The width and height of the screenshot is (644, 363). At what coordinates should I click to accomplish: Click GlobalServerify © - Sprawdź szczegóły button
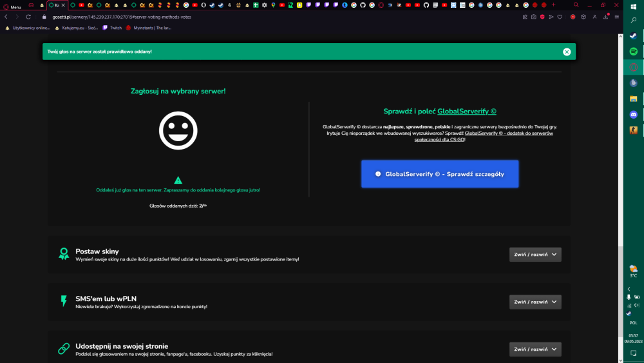click(x=439, y=174)
